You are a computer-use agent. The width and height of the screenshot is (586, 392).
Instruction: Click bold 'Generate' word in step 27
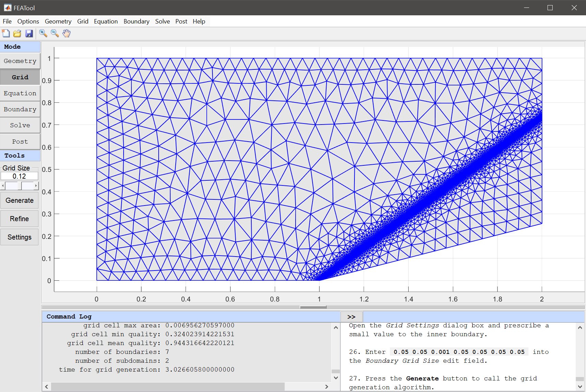(x=422, y=378)
